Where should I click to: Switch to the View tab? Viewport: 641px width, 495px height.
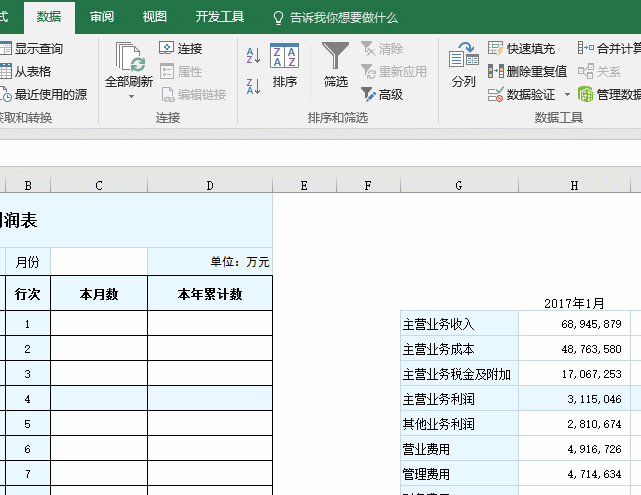click(x=154, y=17)
